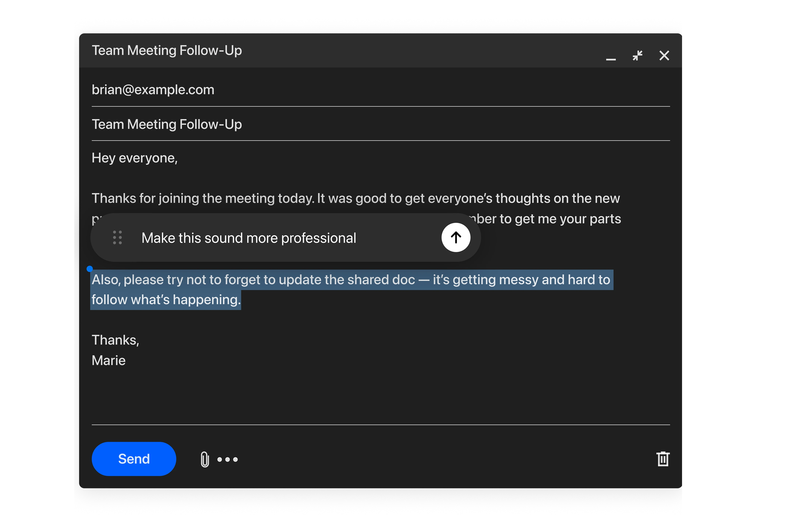Edit the subject line Team Meeting Follow-Up

coord(167,124)
